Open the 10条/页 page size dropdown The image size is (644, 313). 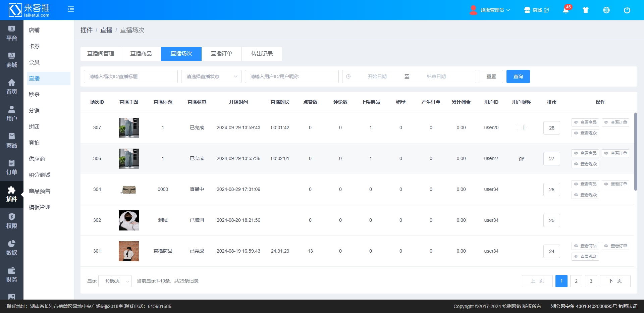point(115,281)
